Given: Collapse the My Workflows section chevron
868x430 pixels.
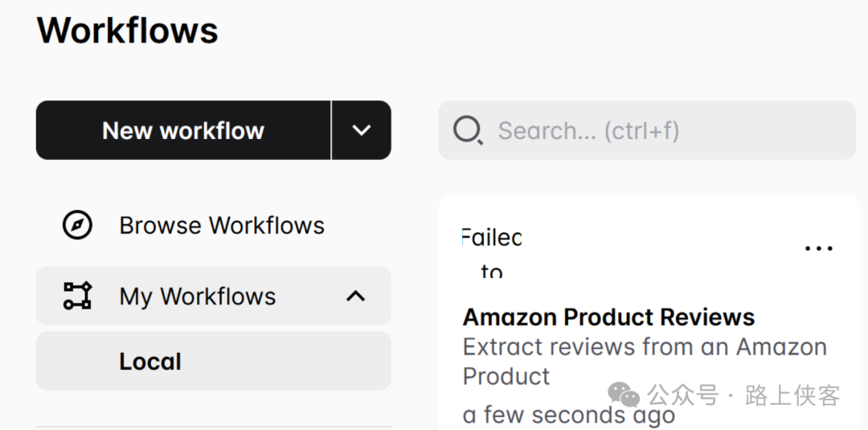Looking at the screenshot, I should [x=355, y=296].
